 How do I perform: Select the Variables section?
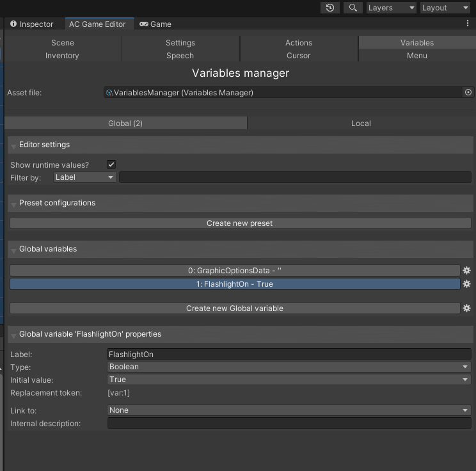pyautogui.click(x=417, y=42)
